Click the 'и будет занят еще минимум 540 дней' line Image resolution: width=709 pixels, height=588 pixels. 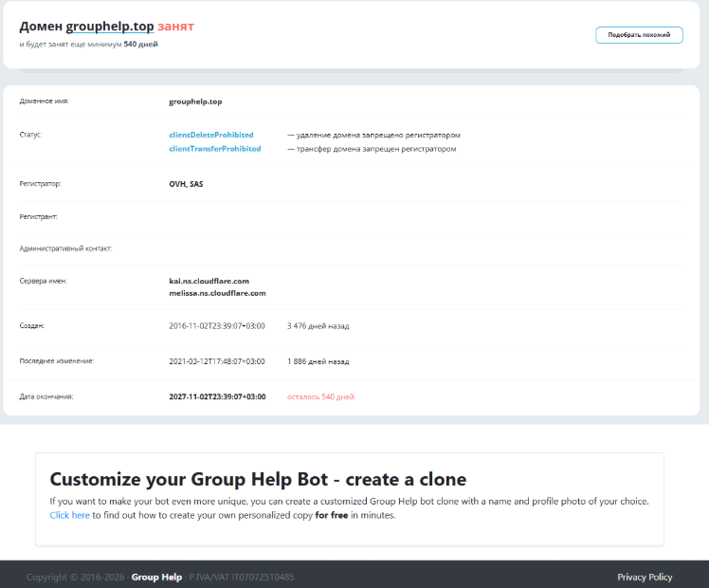pyautogui.click(x=89, y=45)
